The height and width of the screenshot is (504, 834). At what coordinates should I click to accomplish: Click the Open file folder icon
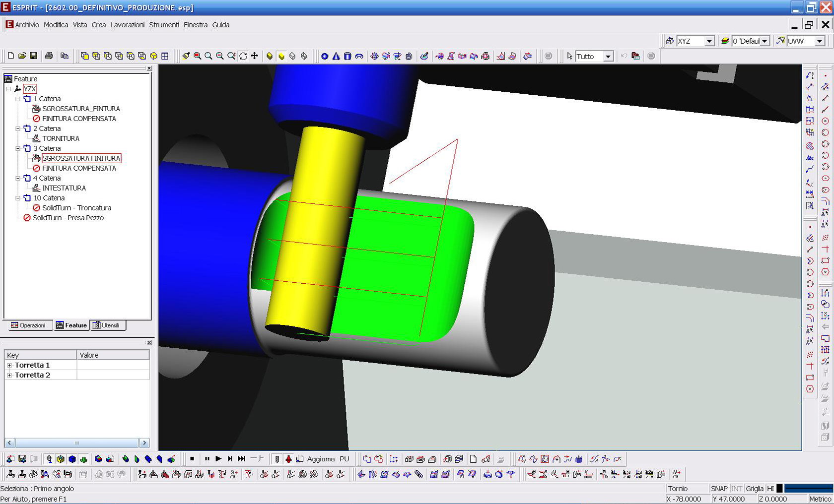(22, 56)
